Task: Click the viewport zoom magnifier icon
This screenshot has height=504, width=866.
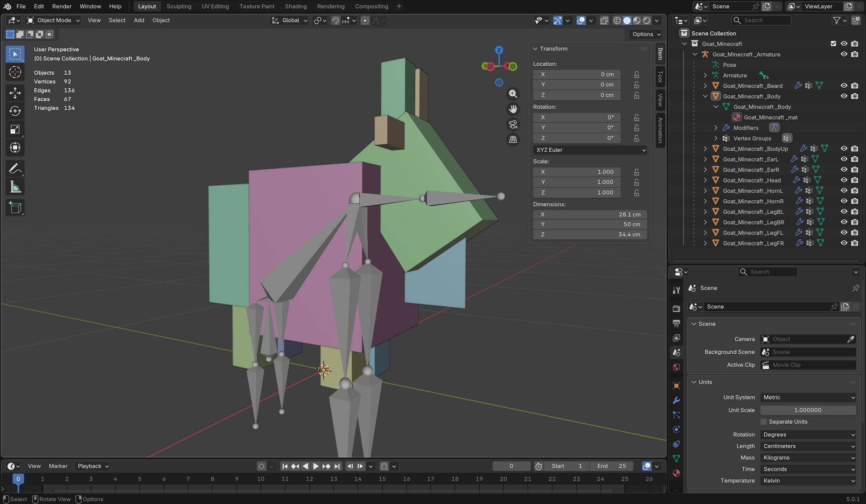Action: [513, 94]
